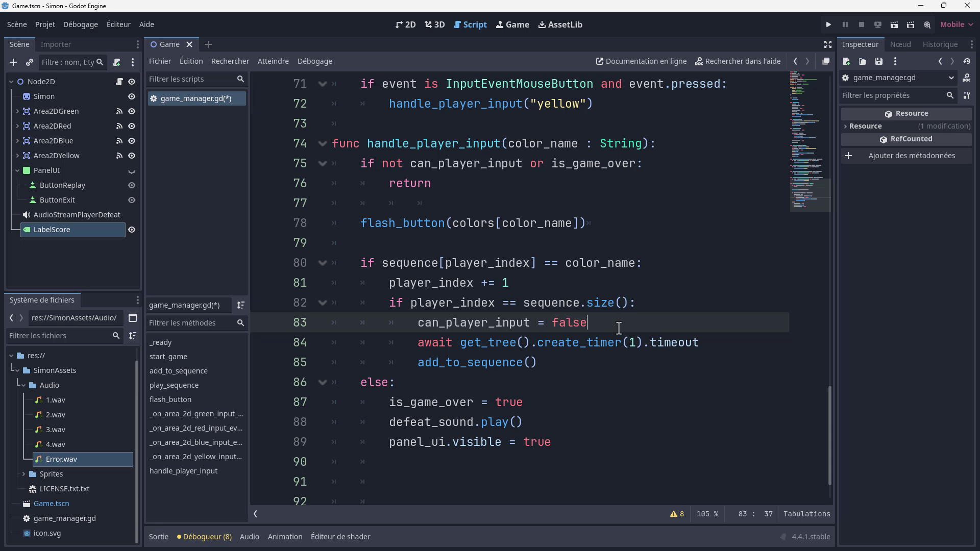Toggle visibility of the LabelScore node
980x551 pixels.
coord(132,230)
